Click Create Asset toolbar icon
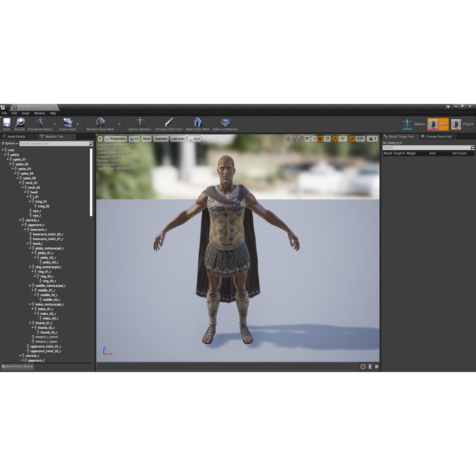 coord(67,124)
